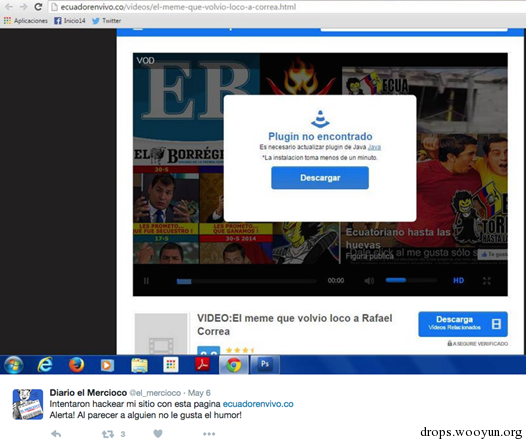The image size is (526, 444).
Task: Open the ecuadorenvivo.co link in the tweet
Action: pos(258,404)
